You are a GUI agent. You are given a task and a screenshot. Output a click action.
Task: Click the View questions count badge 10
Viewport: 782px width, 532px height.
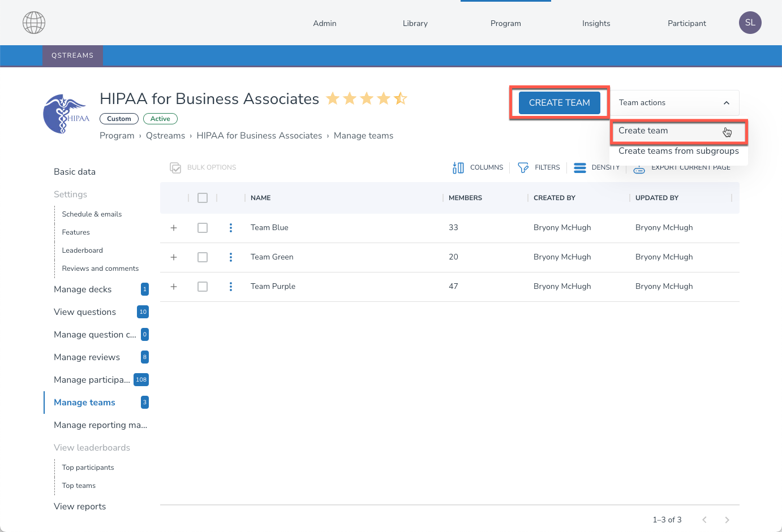[x=143, y=312]
